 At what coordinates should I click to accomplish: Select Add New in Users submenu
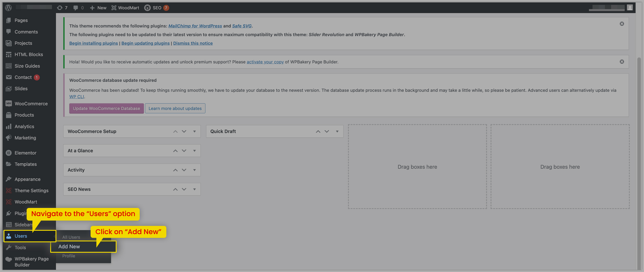pyautogui.click(x=83, y=246)
